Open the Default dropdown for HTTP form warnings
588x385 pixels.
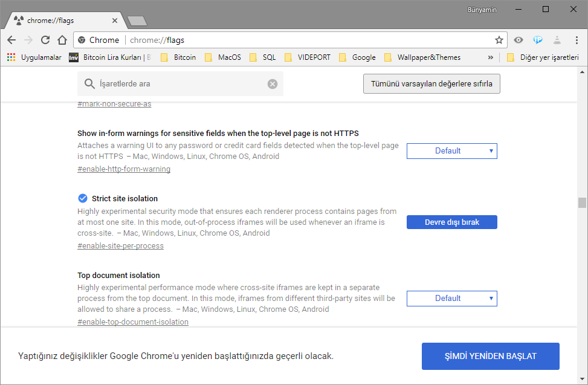pos(451,150)
